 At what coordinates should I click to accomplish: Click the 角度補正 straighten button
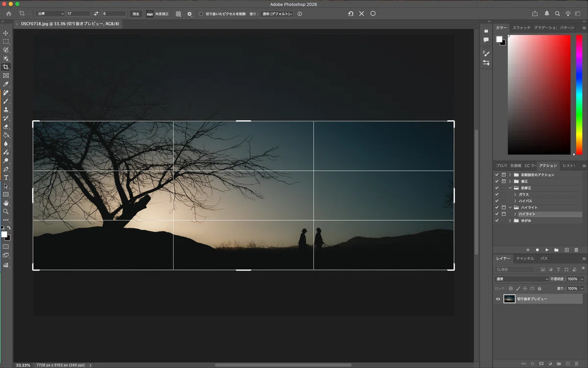click(x=158, y=14)
